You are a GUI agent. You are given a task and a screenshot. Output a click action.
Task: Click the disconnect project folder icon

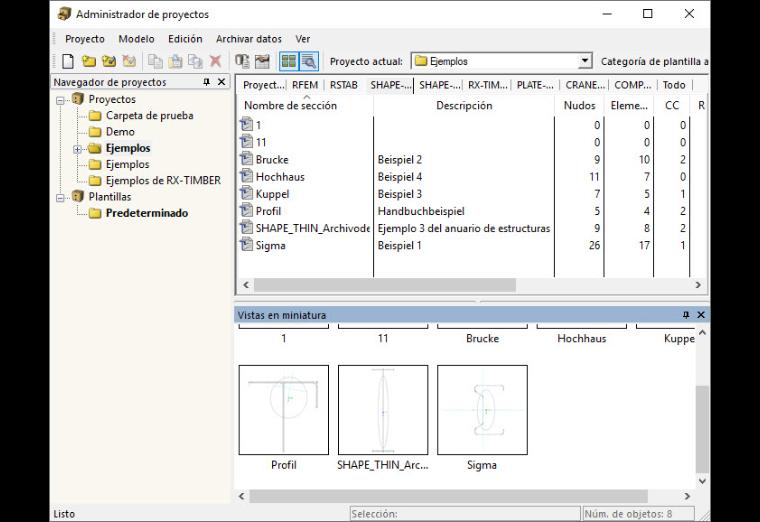click(129, 62)
